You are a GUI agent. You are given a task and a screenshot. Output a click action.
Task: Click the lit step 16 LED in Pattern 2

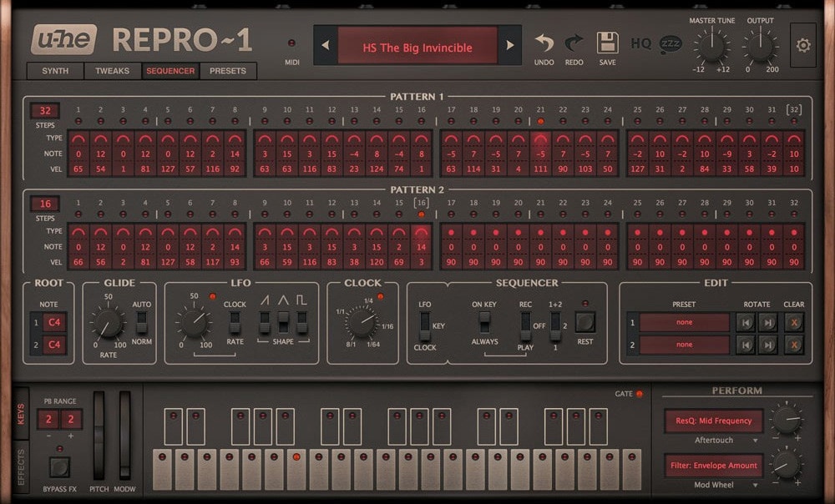(421, 214)
